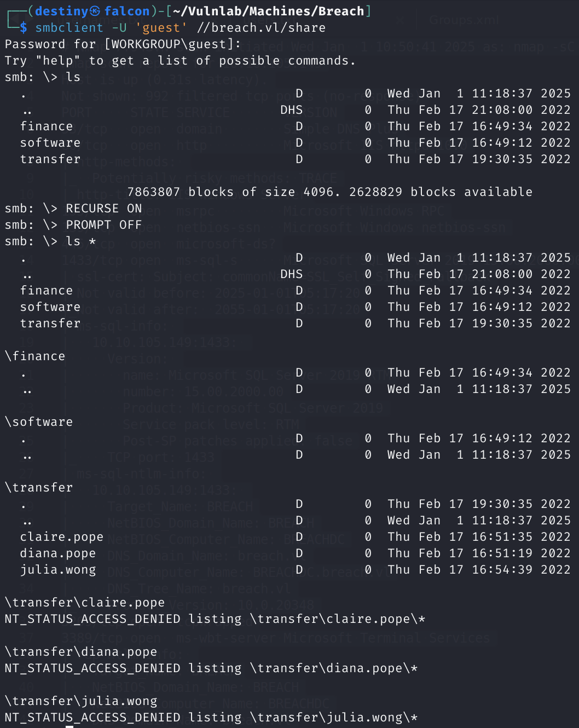Click the PROMPT OFF command text
This screenshot has width=579, height=728.
[x=104, y=225]
